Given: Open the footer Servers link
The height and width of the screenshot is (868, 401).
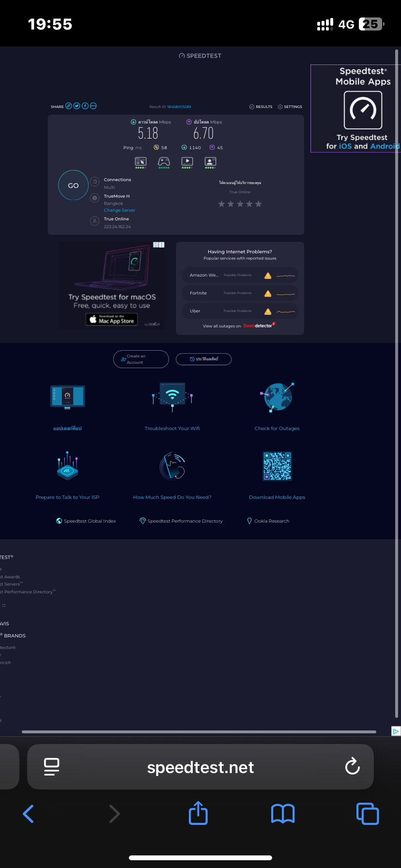Looking at the screenshot, I should click(11, 584).
